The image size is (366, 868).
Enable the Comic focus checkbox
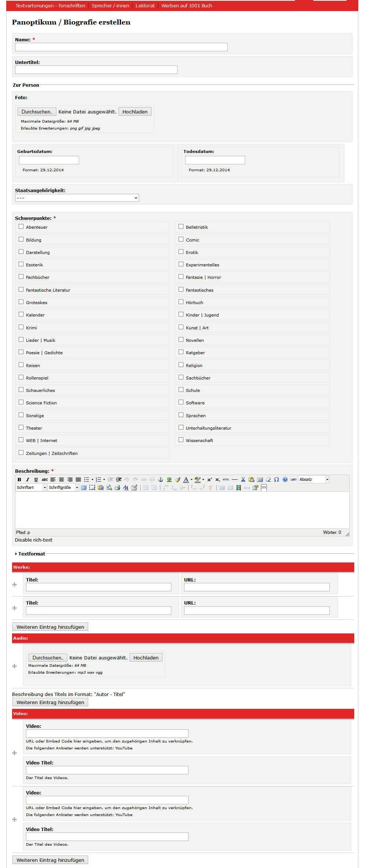tap(181, 239)
